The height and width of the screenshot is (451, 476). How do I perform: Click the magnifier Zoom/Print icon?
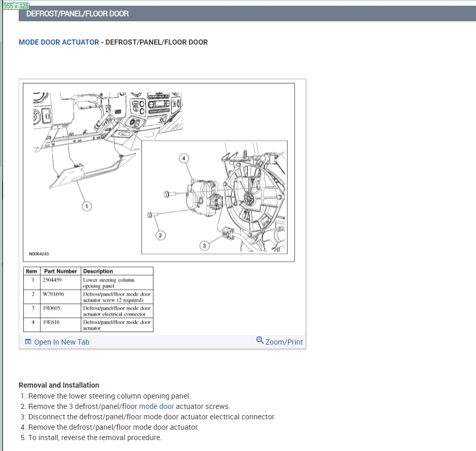coord(260,340)
